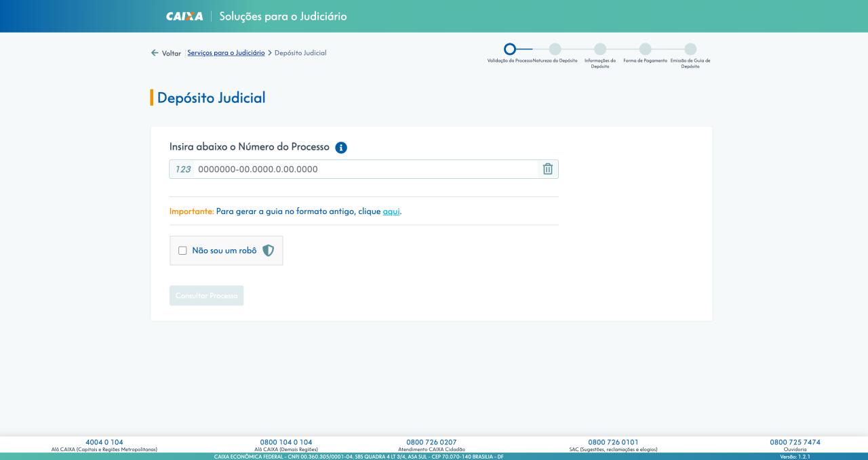
Task: Click the Depósito Judicial breadcrumb text
Action: 300,53
